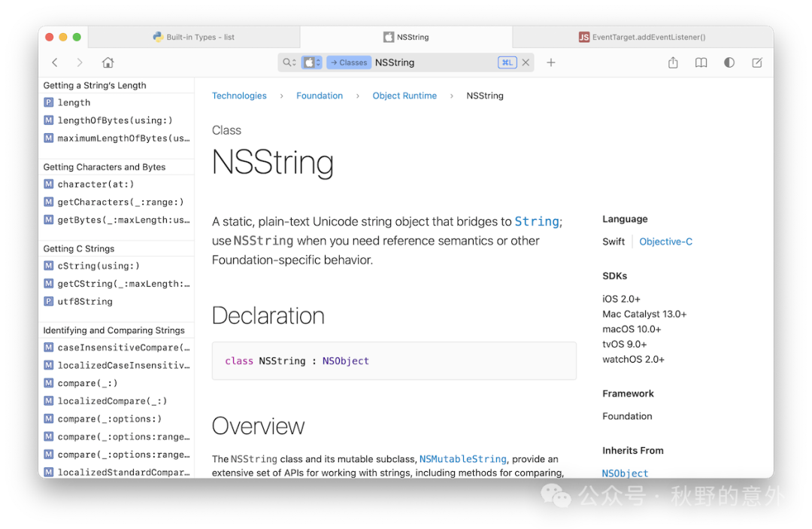Click the JS icon on EventTarget tab

[x=584, y=38]
